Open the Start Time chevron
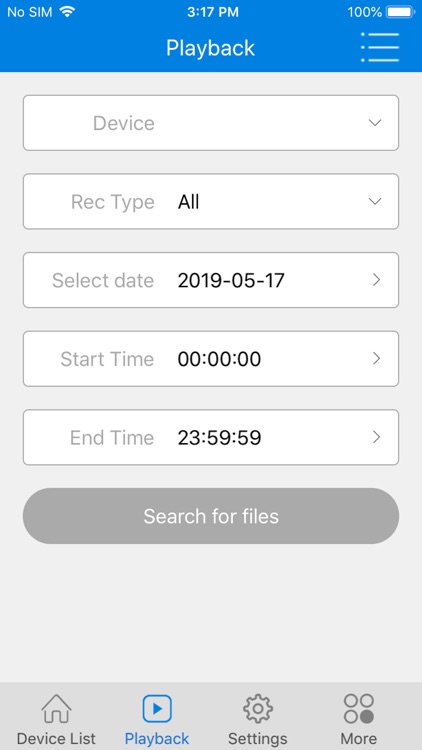The image size is (422, 750). 377,358
